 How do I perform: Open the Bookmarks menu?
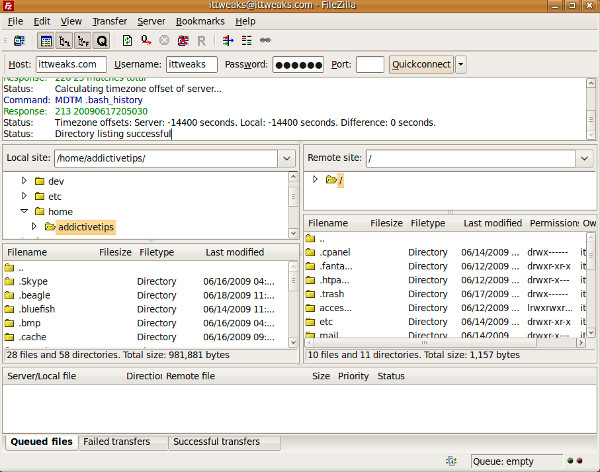click(200, 21)
